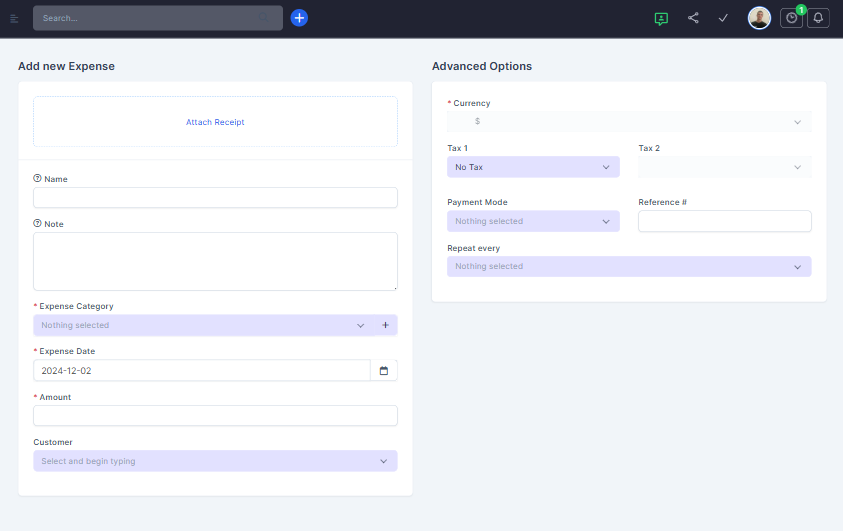Image resolution: width=843 pixels, height=531 pixels.
Task: Expand the Expense Category dropdown
Action: tap(200, 325)
